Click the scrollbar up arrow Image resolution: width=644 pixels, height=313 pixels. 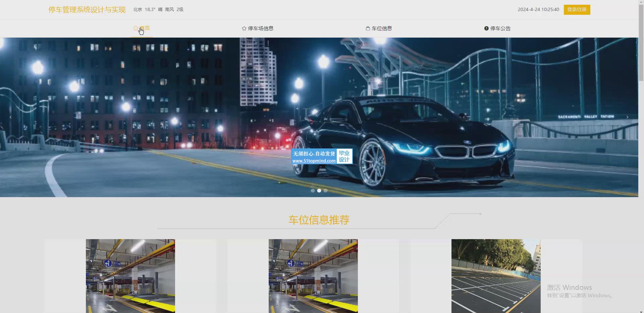pos(641,3)
